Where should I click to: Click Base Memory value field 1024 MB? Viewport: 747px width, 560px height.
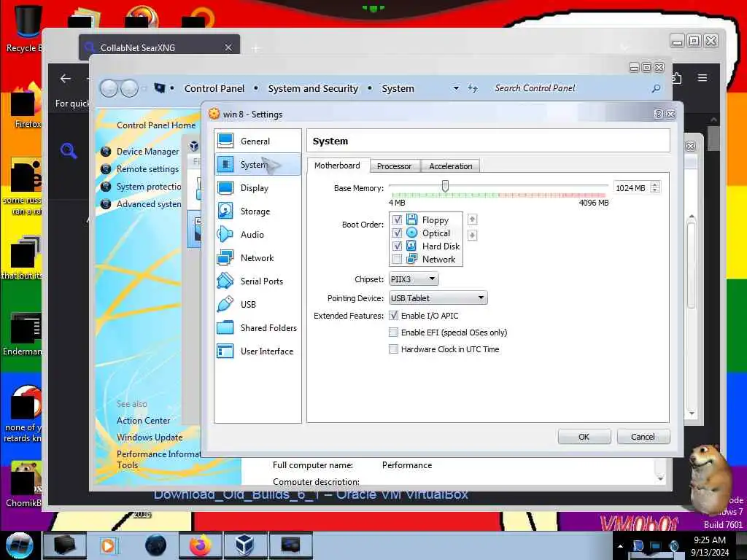point(631,187)
